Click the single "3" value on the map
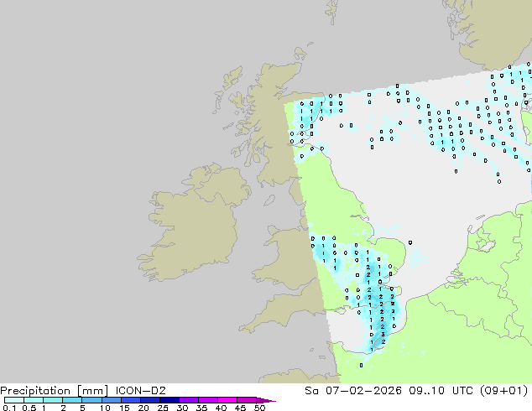532x411 pixels. click(383, 335)
